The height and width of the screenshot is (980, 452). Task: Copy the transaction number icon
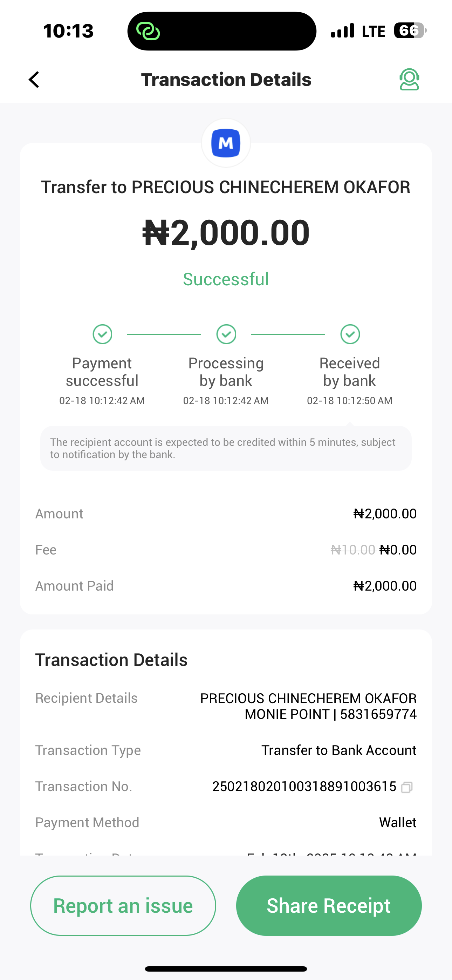click(407, 787)
